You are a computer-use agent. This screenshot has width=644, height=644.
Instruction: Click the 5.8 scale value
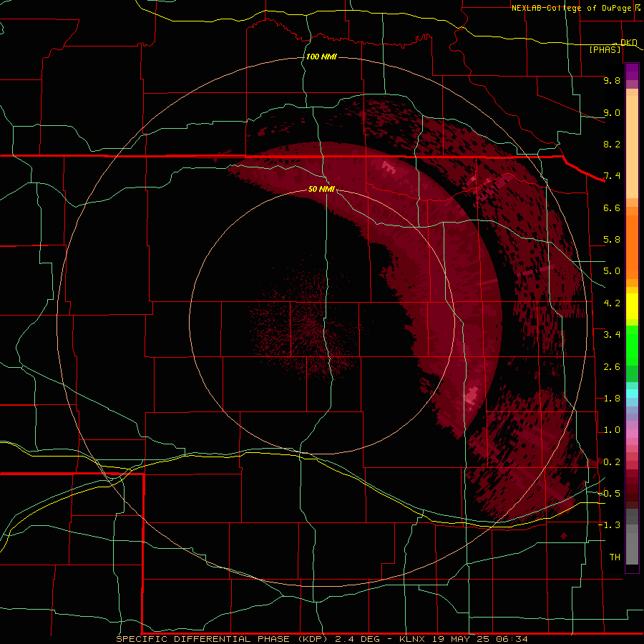[x=612, y=240]
